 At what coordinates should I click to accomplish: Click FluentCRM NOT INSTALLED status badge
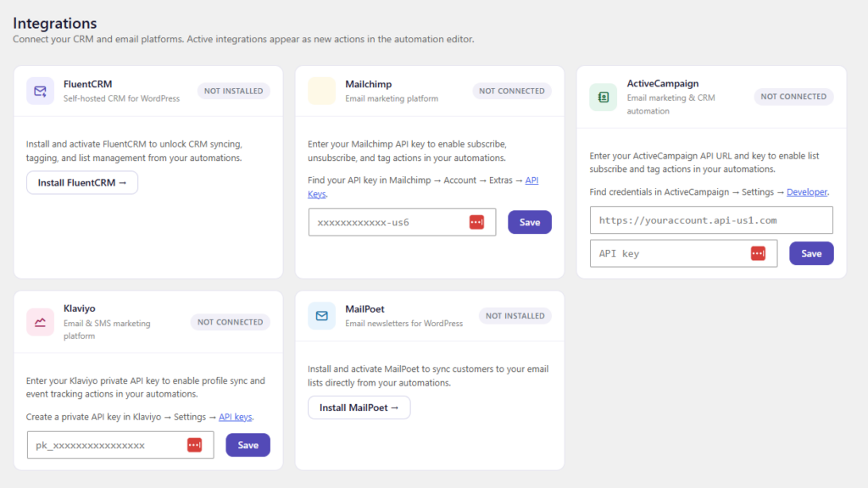coord(234,91)
